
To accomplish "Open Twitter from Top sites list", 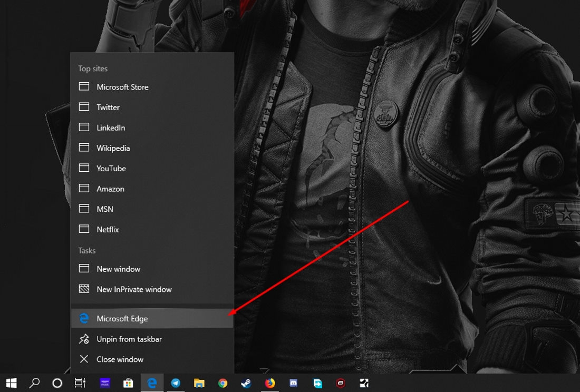I will [x=152, y=107].
